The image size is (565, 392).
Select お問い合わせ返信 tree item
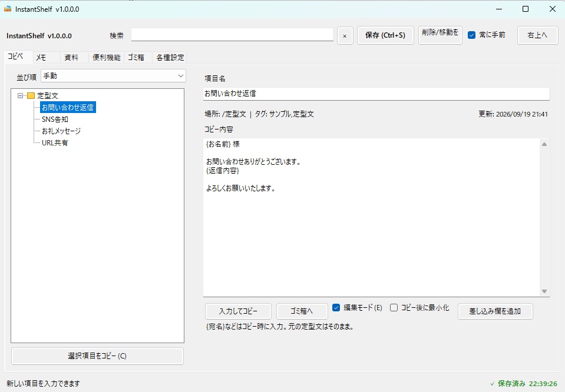[68, 107]
